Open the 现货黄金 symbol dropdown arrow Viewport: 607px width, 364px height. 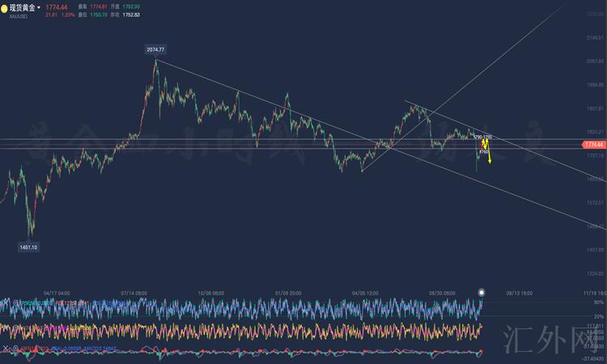tap(39, 8)
